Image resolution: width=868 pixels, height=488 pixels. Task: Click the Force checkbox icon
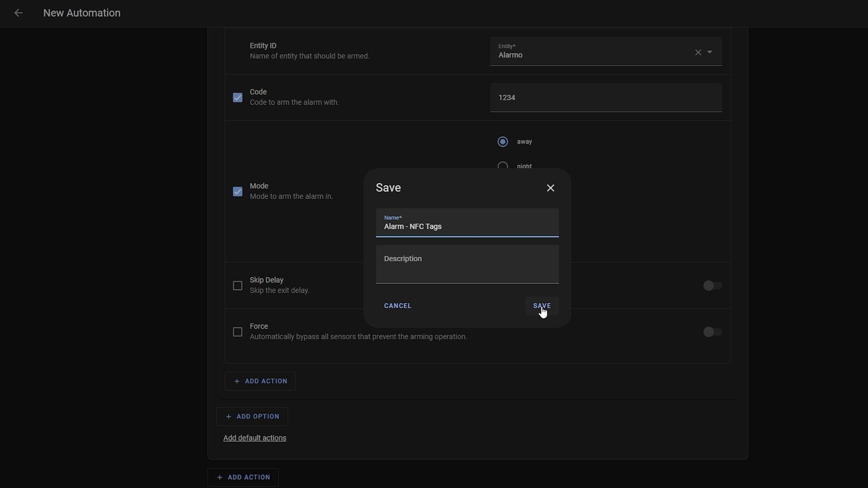tap(237, 331)
